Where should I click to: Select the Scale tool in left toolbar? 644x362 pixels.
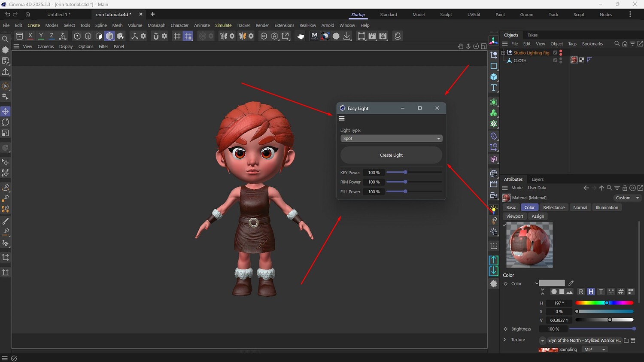tap(6, 133)
